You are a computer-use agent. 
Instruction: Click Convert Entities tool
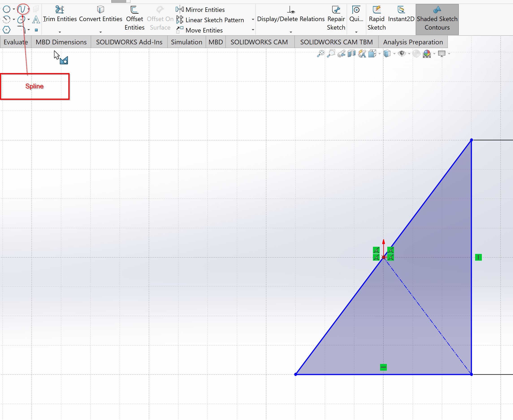[x=101, y=15]
